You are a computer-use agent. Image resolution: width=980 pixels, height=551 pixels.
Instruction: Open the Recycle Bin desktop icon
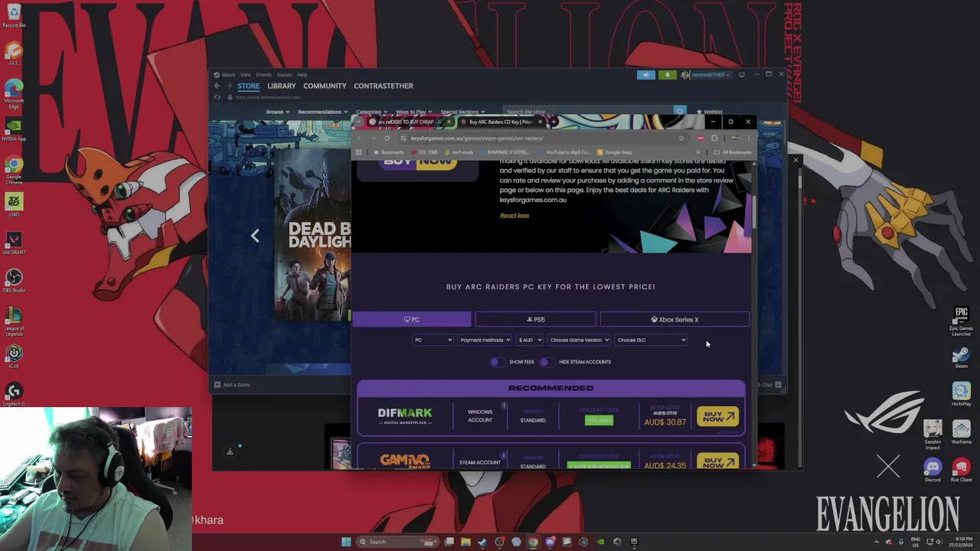(x=14, y=15)
